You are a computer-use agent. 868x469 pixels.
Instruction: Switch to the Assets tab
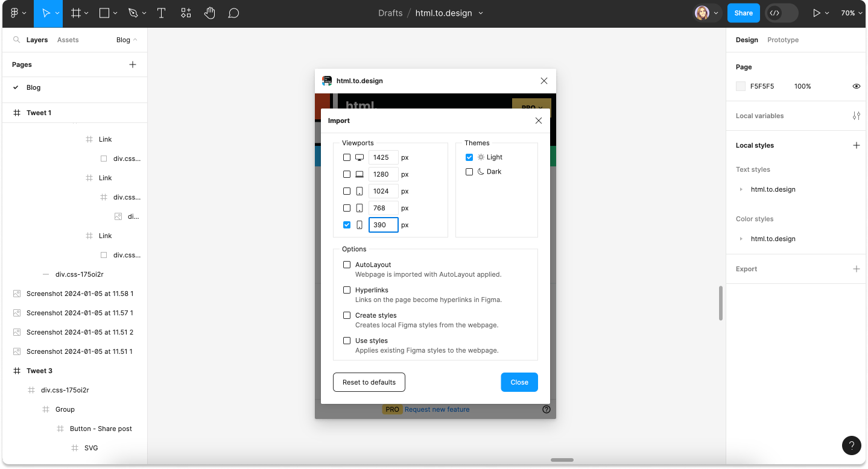point(68,40)
